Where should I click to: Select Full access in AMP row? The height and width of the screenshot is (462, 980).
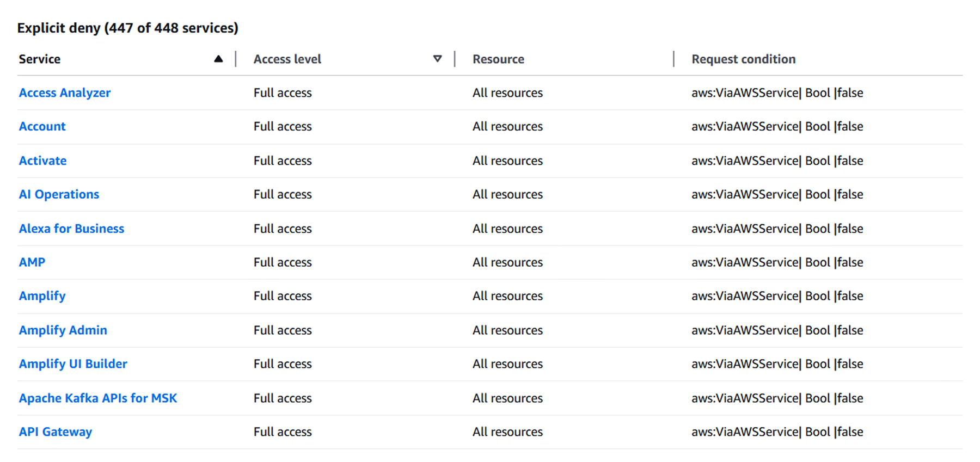click(x=283, y=262)
